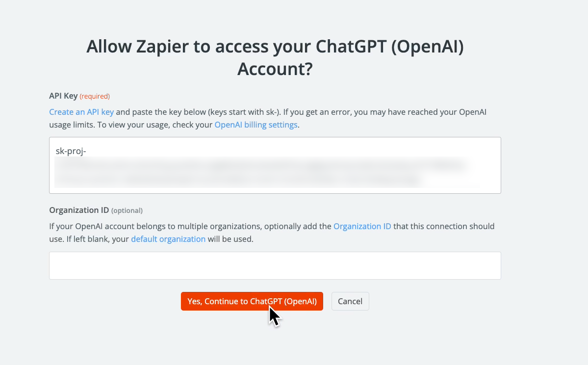The width and height of the screenshot is (588, 365).
Task: Click the Cancel button
Action: point(350,301)
